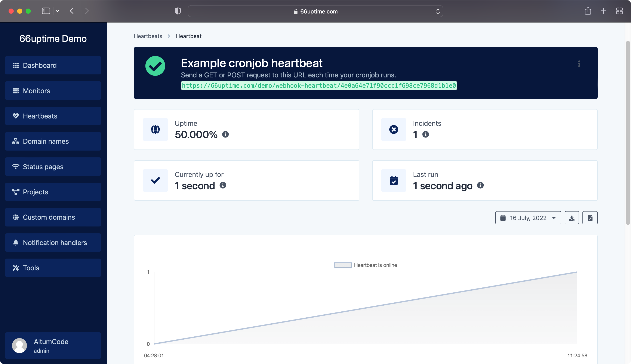Open the heartbeat three-dot options menu
This screenshot has height=364, width=631.
point(579,64)
